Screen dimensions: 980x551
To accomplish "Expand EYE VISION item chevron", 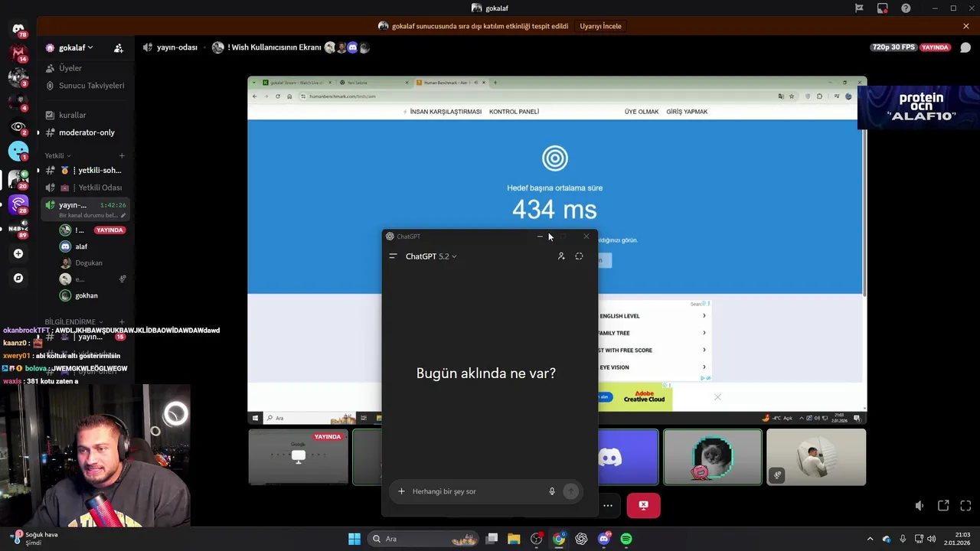I will (x=704, y=367).
